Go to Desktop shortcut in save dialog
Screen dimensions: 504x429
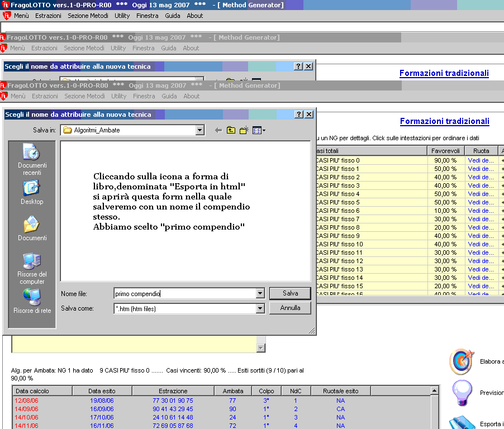click(32, 193)
